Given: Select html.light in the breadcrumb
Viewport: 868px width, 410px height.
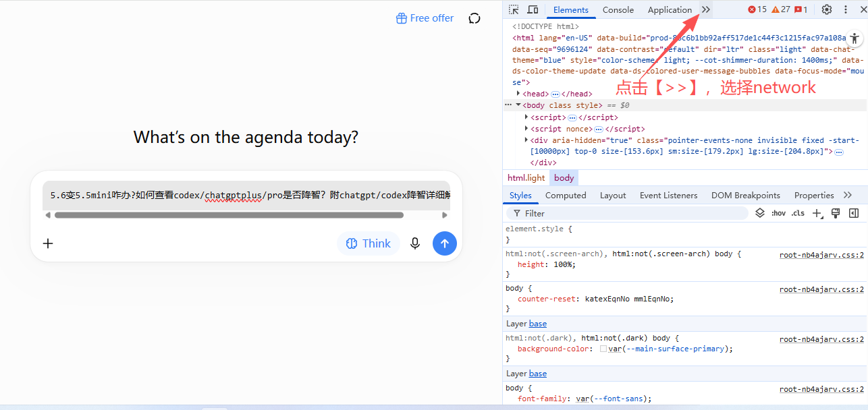Looking at the screenshot, I should click(526, 178).
